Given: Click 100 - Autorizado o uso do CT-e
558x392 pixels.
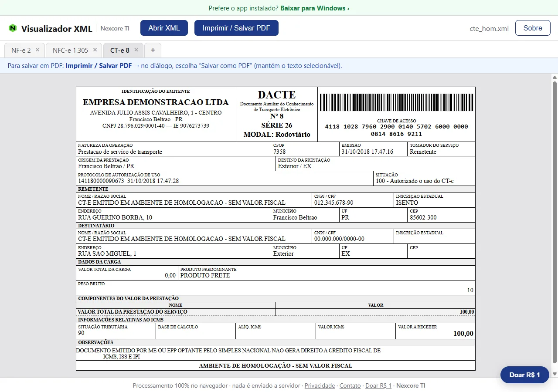Looking at the screenshot, I should click(x=415, y=181).
